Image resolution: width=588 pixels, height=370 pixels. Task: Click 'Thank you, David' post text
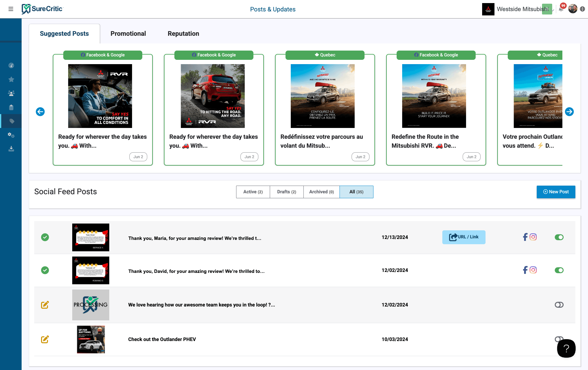coord(196,271)
